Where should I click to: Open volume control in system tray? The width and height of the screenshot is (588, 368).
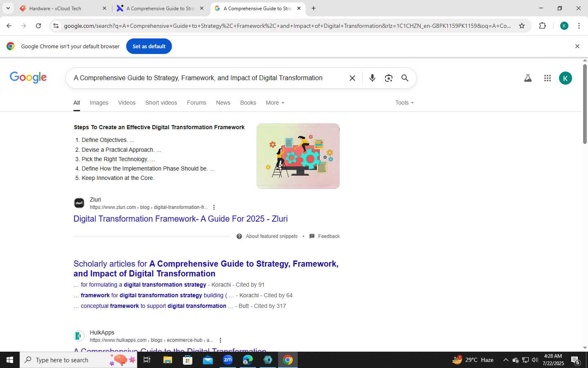[x=535, y=360]
